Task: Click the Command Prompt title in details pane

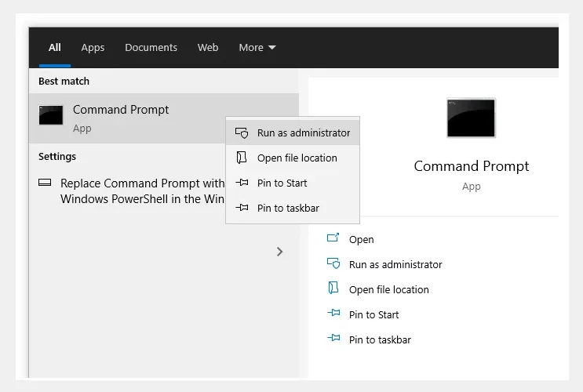Action: point(472,166)
